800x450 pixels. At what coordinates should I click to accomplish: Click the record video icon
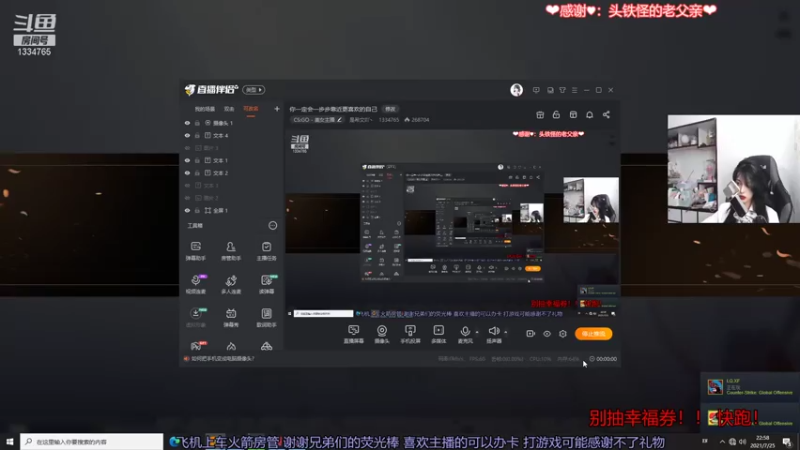[531, 334]
